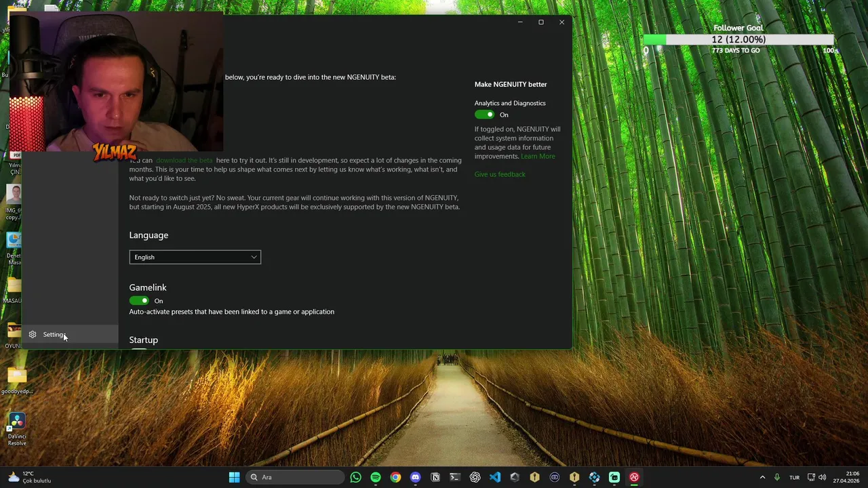Viewport: 868px width, 488px height.
Task: Click the 'download the beta' link
Action: (184, 161)
